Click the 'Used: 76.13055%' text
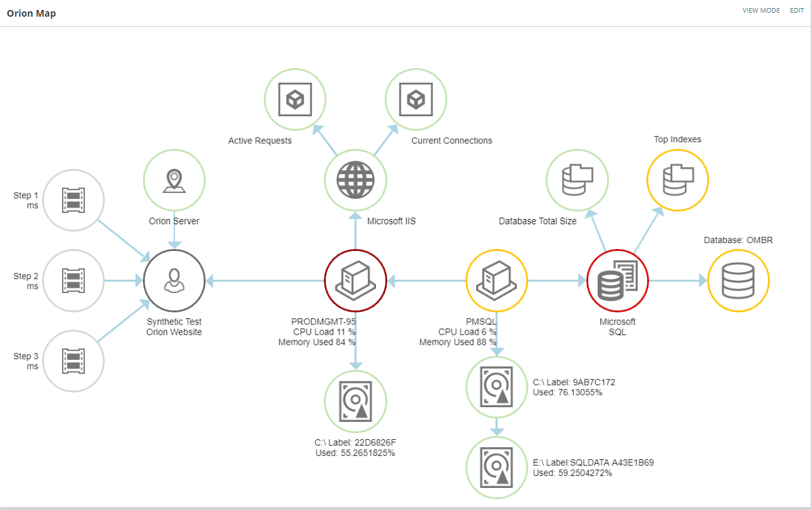The width and height of the screenshot is (812, 510). [x=568, y=393]
